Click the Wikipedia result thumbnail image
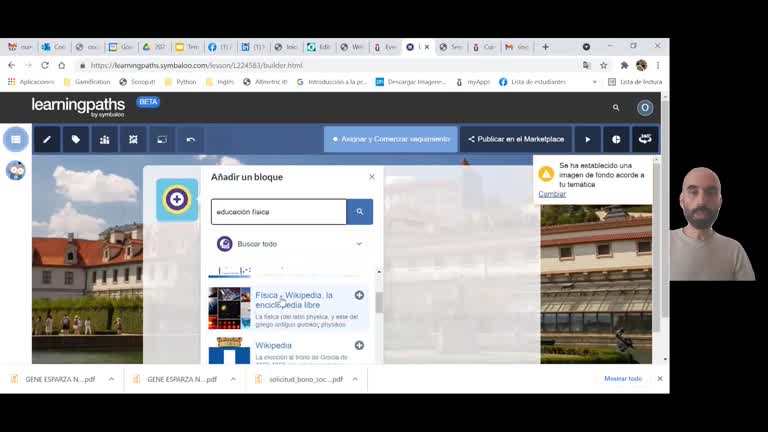The height and width of the screenshot is (432, 768). pyautogui.click(x=229, y=351)
